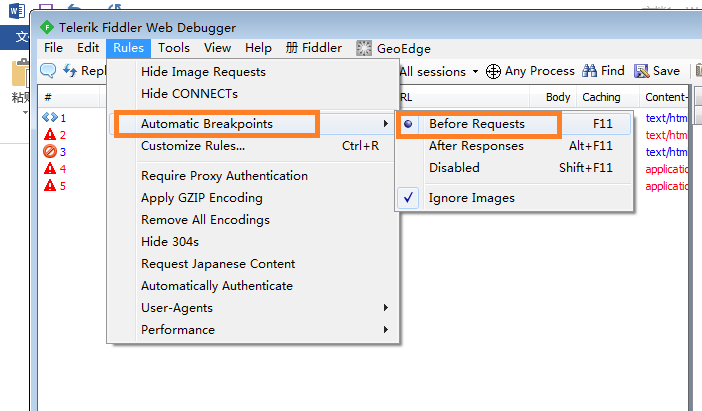Select the Before Requests breakpoint option
The image size is (702, 411).
click(476, 124)
